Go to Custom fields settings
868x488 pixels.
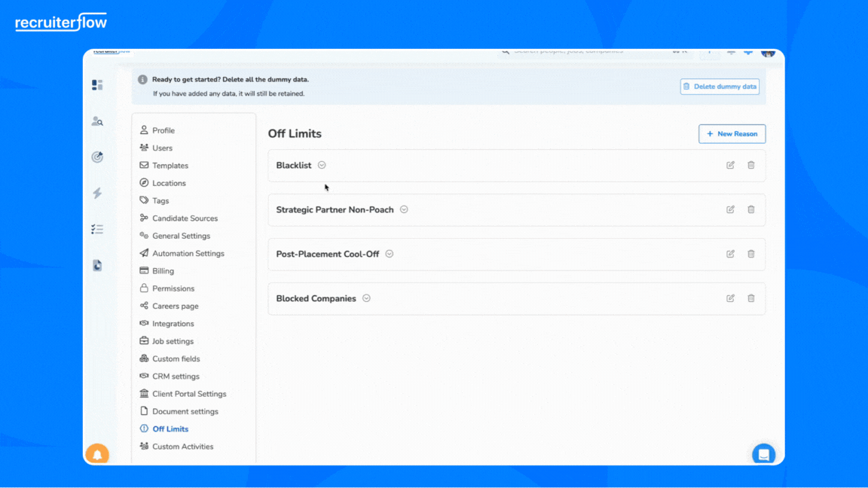176,359
